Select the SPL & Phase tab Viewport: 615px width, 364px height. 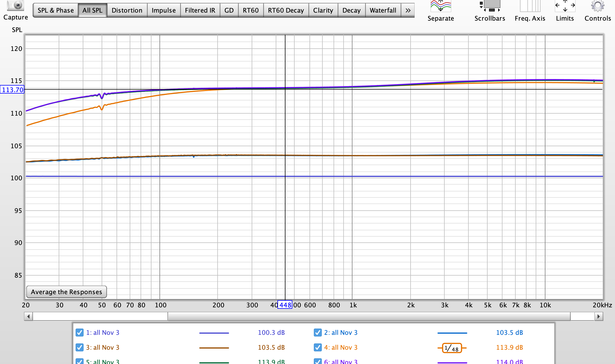pos(56,10)
